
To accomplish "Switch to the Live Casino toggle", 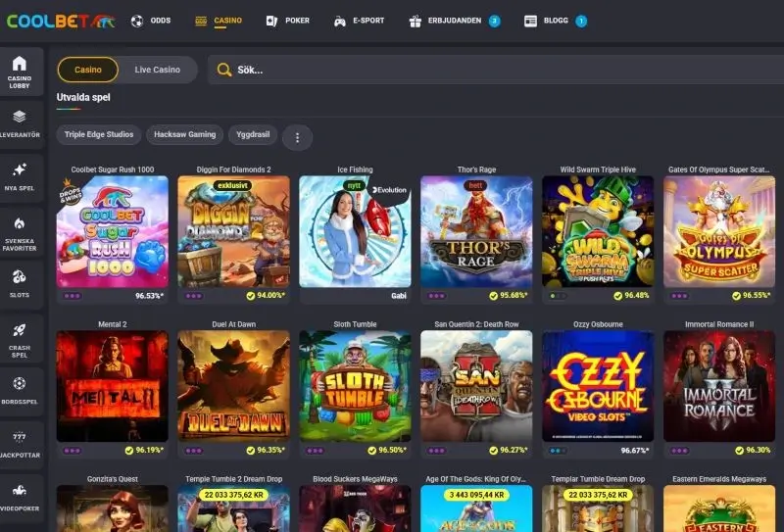I will 158,70.
